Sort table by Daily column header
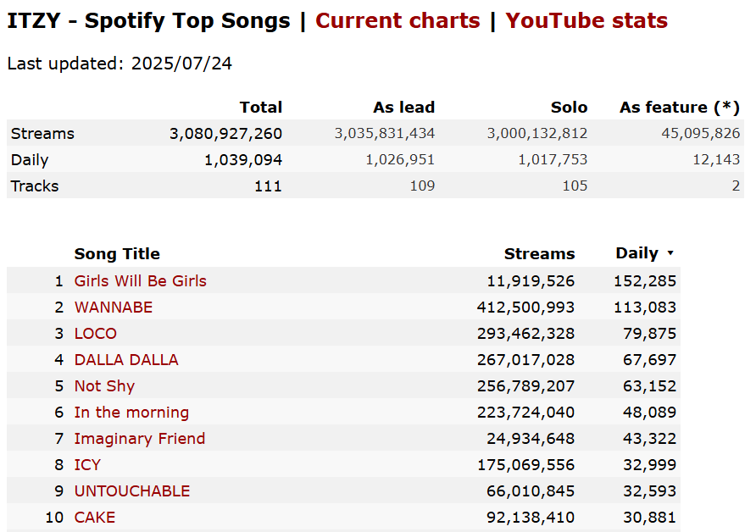Image resolution: width=756 pixels, height=532 pixels. click(636, 253)
